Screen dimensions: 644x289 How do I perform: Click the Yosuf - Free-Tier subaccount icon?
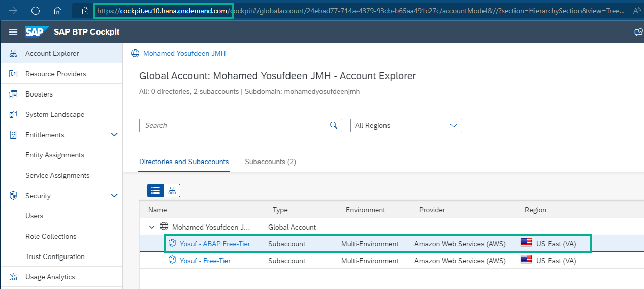point(172,261)
